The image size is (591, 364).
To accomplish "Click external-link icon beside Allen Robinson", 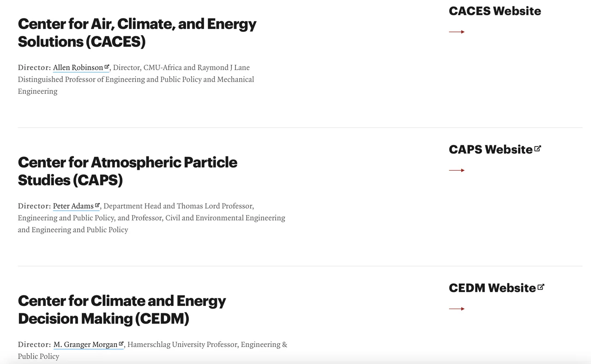I will pyautogui.click(x=107, y=67).
